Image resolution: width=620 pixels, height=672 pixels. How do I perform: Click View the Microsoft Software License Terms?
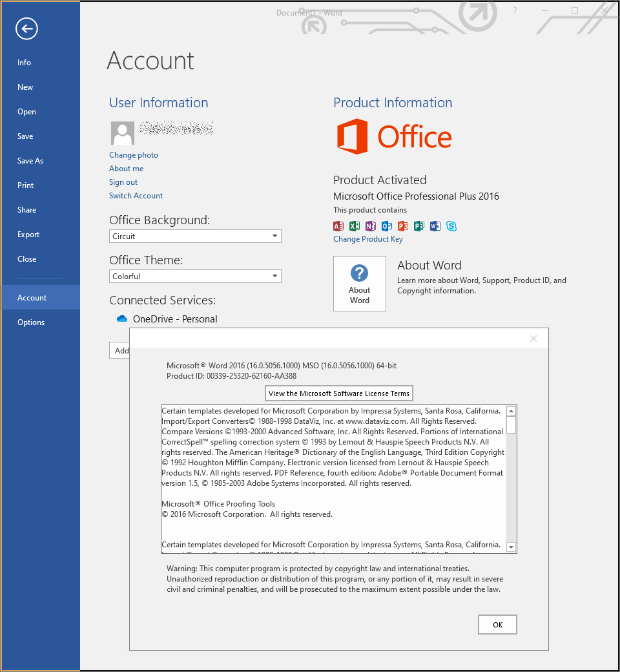(338, 393)
